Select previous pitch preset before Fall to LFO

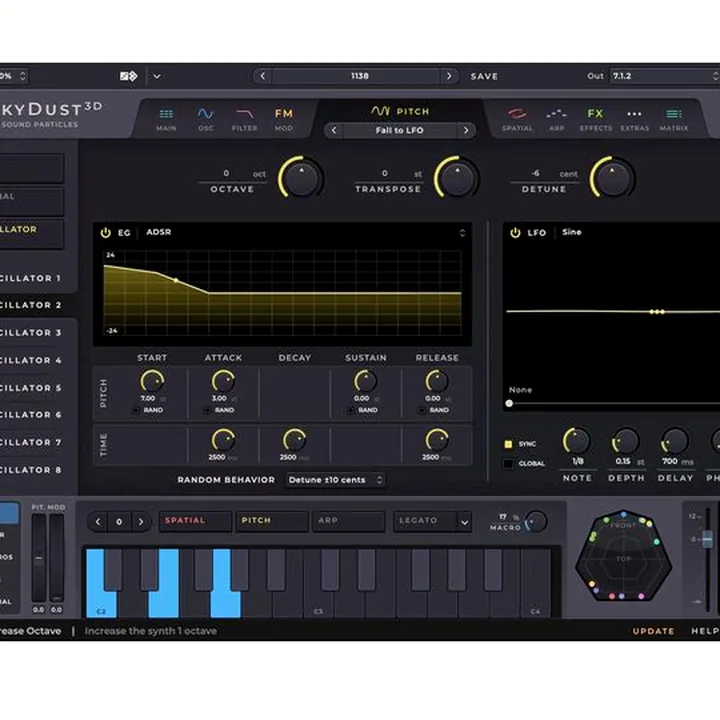coord(334,130)
